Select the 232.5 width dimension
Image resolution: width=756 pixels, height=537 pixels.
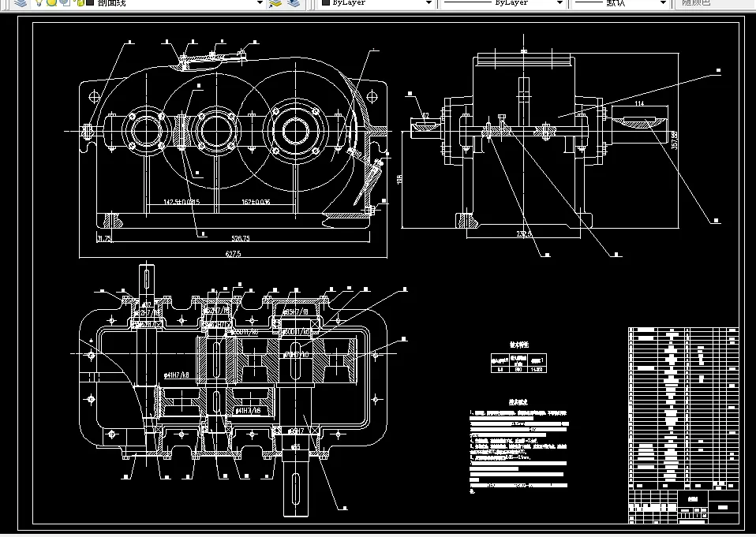(524, 234)
